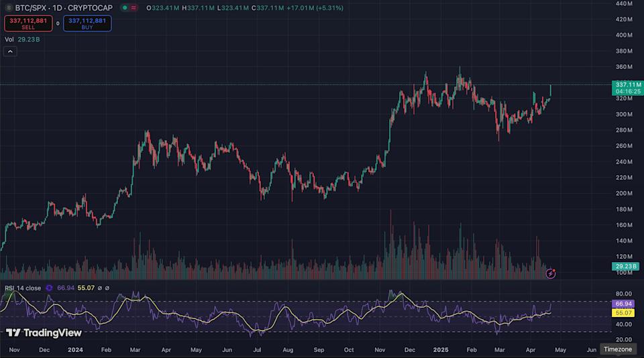Click the 80.00 RSI axis label

[624, 294]
